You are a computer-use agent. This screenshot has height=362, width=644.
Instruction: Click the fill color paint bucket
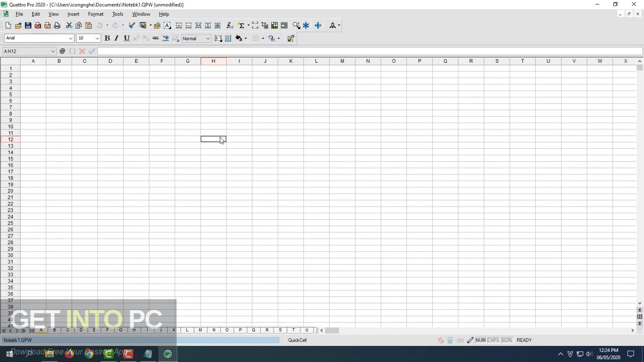pyautogui.click(x=238, y=38)
